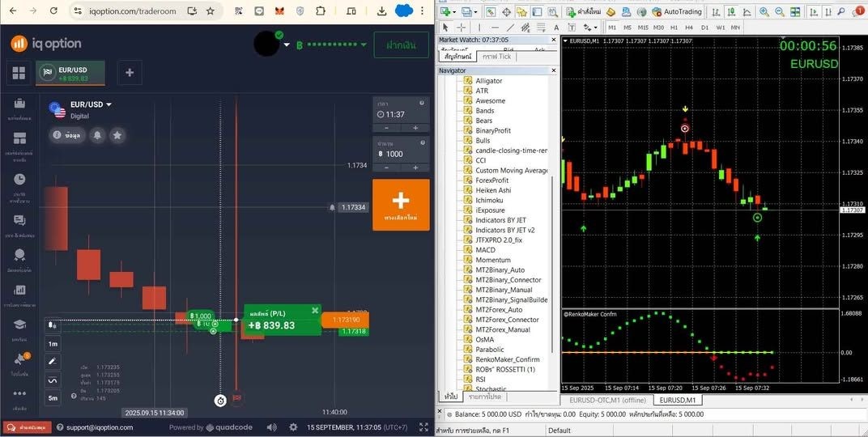
Task: Reload the IQ Option browser page
Action: pyautogui.click(x=53, y=11)
